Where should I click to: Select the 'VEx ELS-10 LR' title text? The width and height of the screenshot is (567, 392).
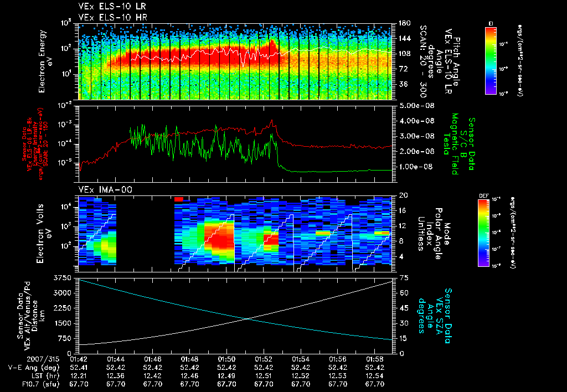point(112,7)
